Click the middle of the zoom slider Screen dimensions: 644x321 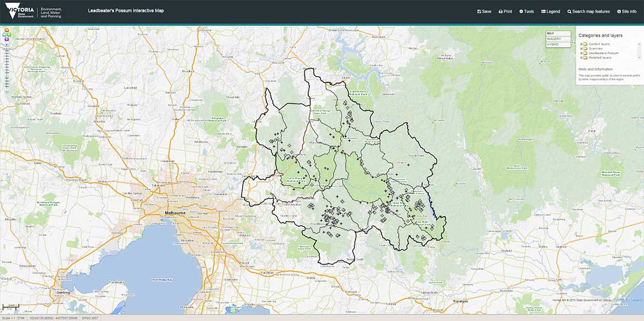[7, 68]
